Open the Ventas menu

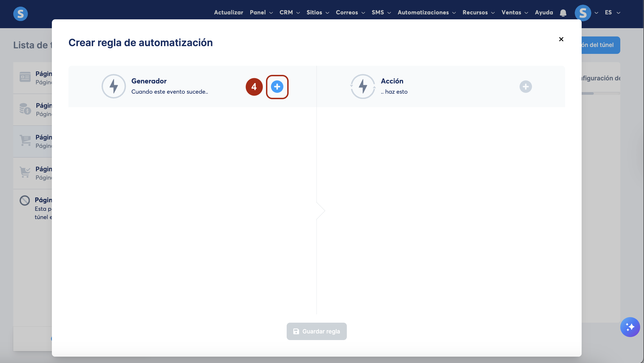[515, 12]
